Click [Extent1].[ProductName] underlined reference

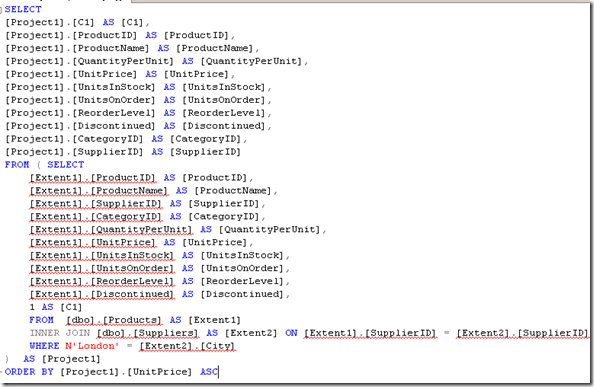click(98, 191)
